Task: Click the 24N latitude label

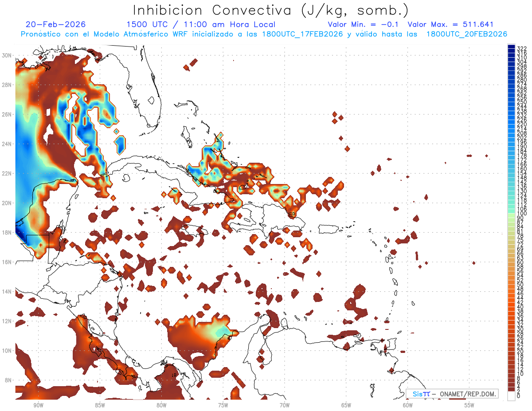Action: click(8, 144)
